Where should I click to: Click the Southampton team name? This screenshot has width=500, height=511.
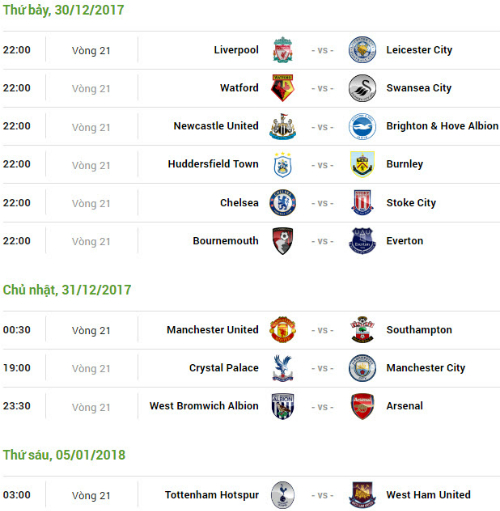[419, 330]
